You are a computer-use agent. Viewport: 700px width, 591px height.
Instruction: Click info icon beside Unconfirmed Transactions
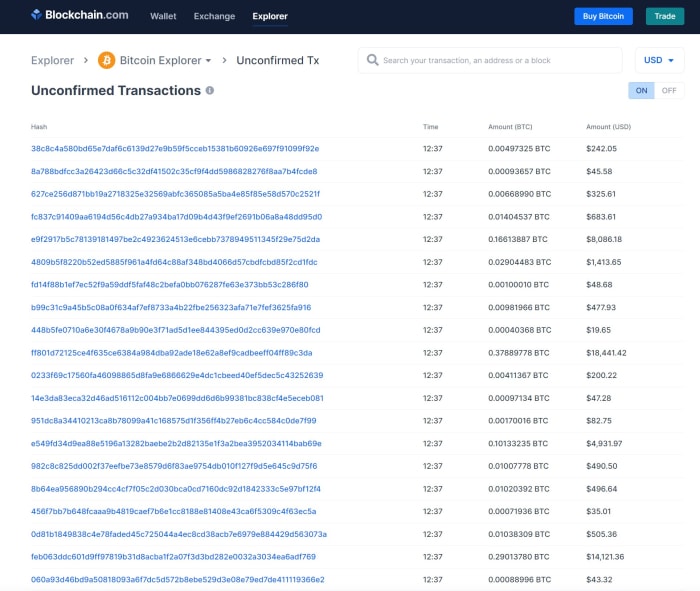click(210, 91)
